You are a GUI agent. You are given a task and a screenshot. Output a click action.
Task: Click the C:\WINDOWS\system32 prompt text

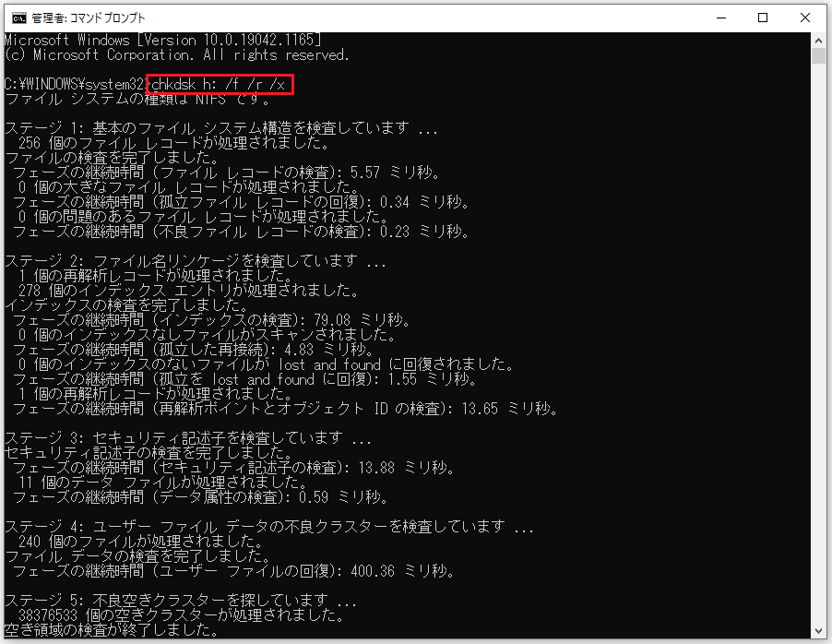74,84
